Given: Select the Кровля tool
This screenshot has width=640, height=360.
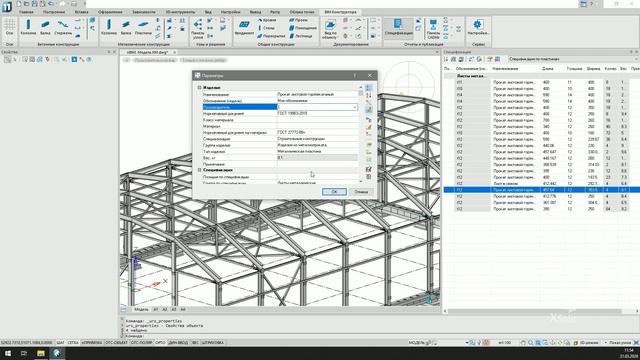Looking at the screenshot, I should coord(267,20).
